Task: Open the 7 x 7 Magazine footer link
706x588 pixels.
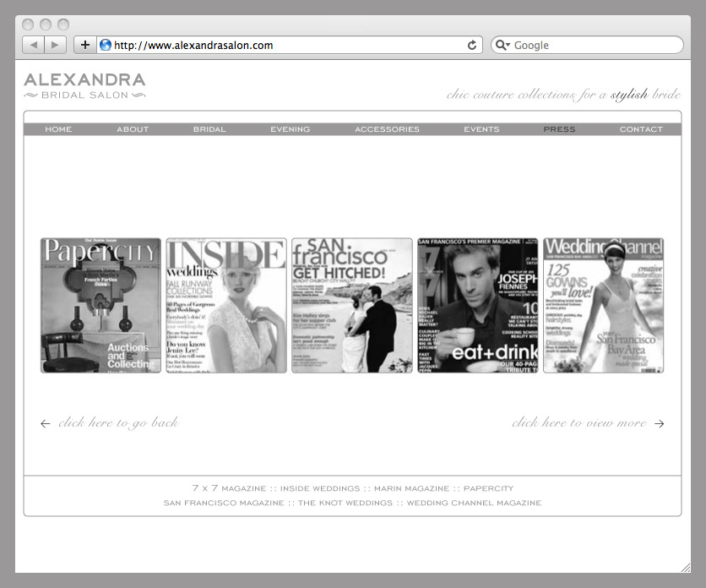Action: click(x=229, y=488)
